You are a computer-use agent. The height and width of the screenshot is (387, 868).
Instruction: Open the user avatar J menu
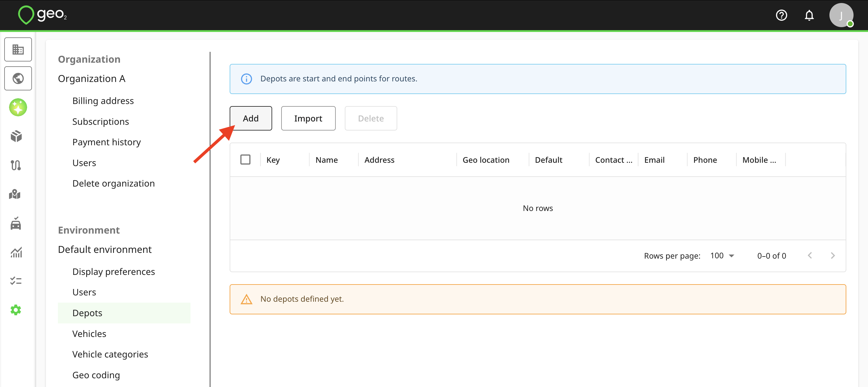[x=841, y=15]
